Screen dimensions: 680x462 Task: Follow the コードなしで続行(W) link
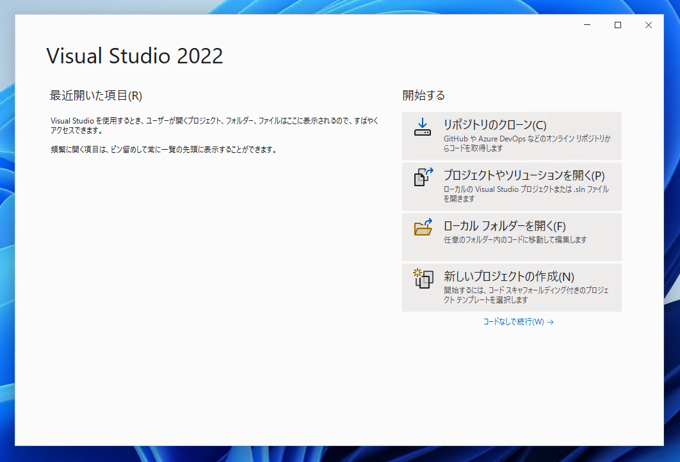coord(518,322)
